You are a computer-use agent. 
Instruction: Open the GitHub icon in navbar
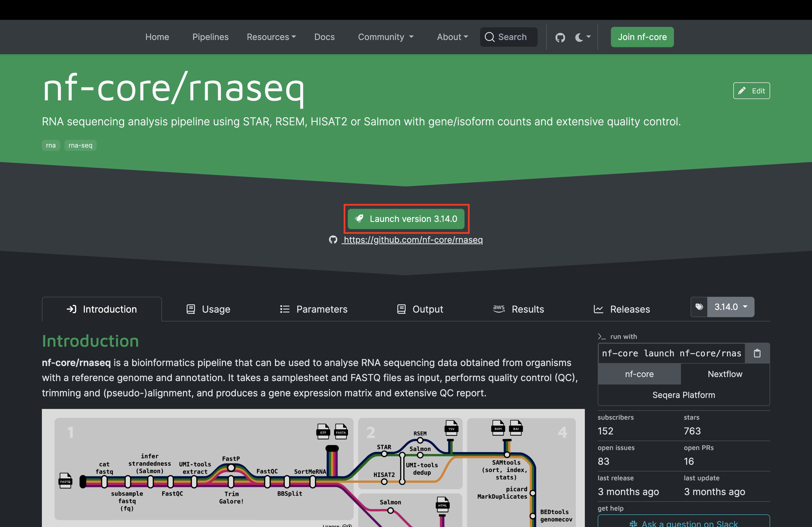[x=560, y=37]
